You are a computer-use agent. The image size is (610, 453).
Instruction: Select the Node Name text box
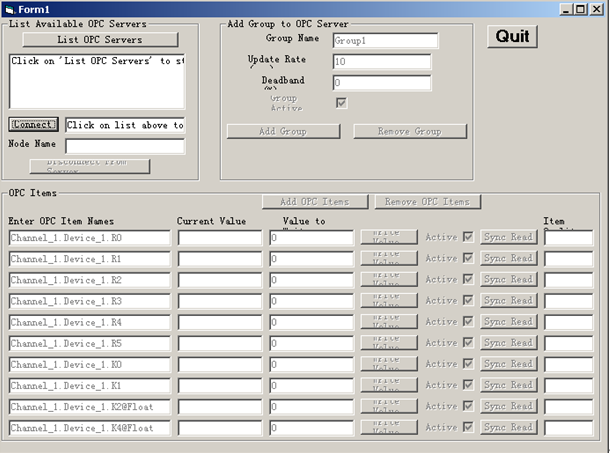pos(125,146)
